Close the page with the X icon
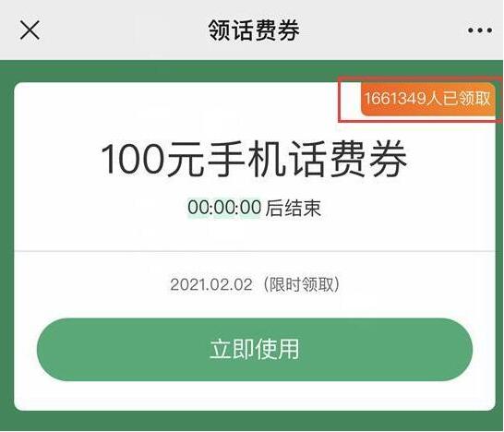Screen dimensions: 504x432 pos(30,30)
